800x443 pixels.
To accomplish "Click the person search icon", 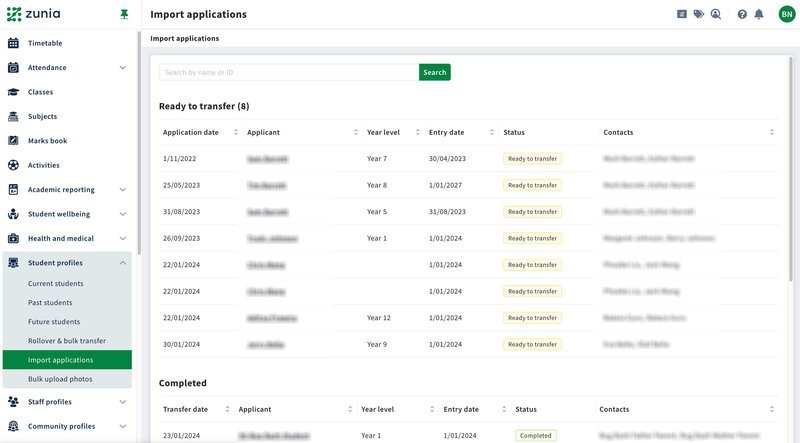I will coord(715,14).
